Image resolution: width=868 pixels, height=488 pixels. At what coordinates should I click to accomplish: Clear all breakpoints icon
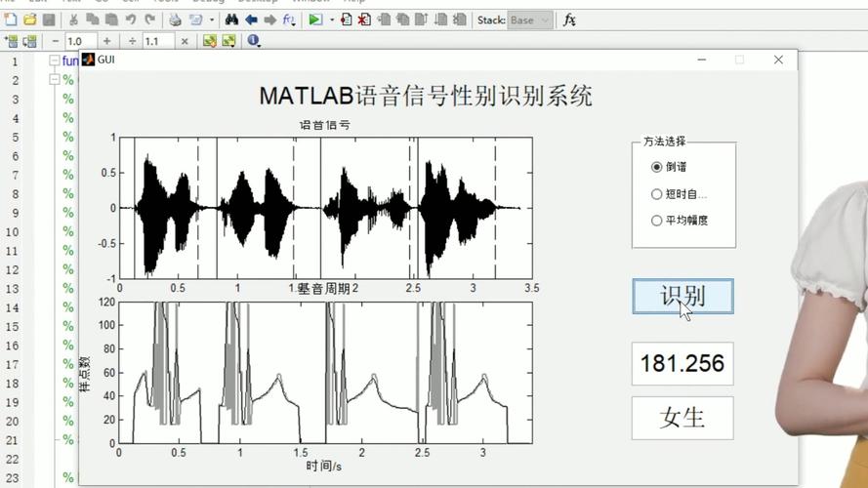point(363,20)
